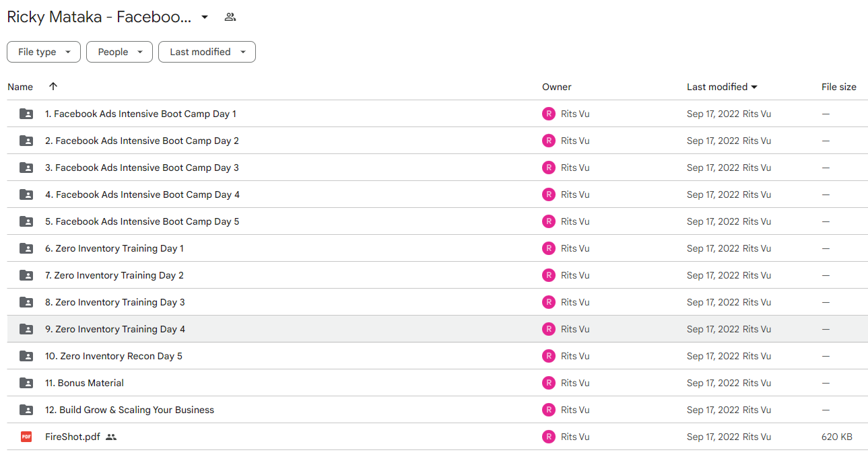Open 5. Facebook Ads Intensive Boot Camp Day 5
Image resolution: width=868 pixels, height=471 pixels.
coord(142,221)
